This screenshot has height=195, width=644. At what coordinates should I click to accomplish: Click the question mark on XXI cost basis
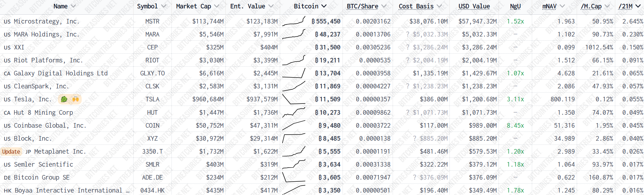408,47
